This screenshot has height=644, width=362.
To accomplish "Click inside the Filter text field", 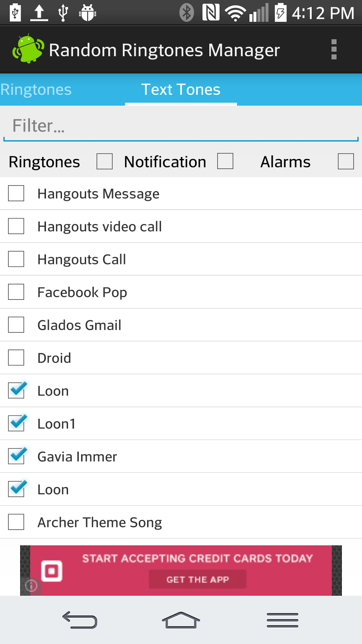I will click(181, 125).
